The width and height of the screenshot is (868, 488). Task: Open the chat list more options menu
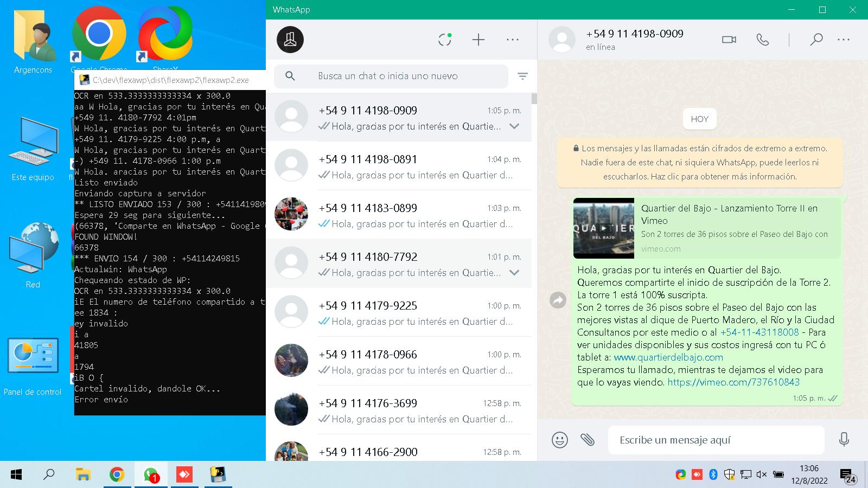(513, 40)
